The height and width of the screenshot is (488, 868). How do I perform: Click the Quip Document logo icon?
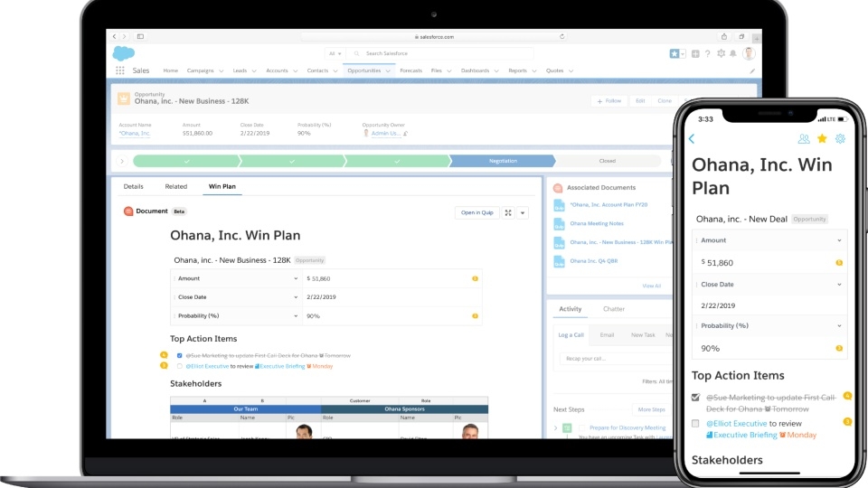[128, 211]
